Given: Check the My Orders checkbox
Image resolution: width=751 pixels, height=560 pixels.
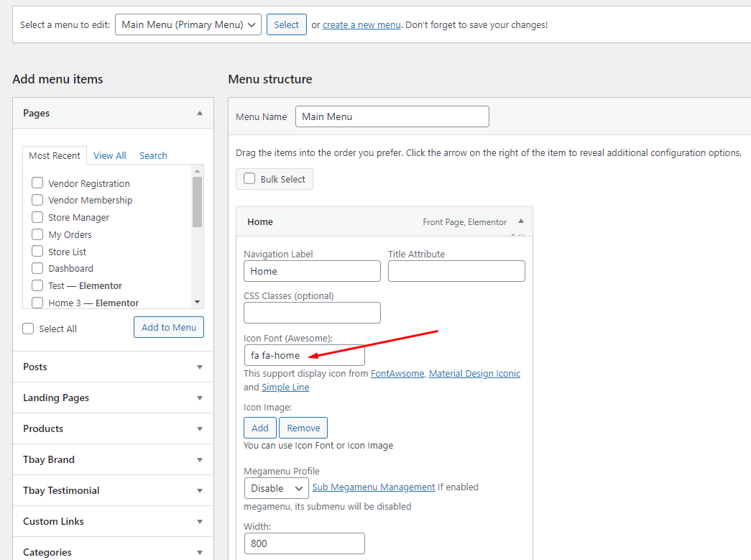Looking at the screenshot, I should [37, 234].
